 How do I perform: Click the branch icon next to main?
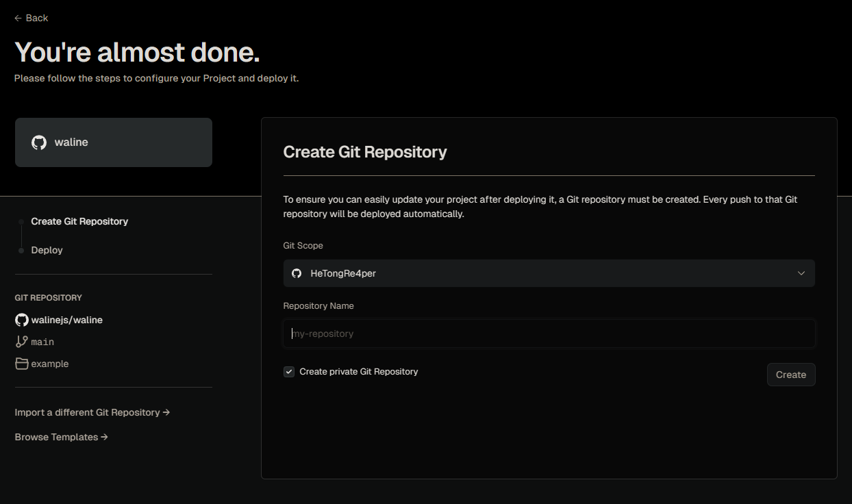22,342
